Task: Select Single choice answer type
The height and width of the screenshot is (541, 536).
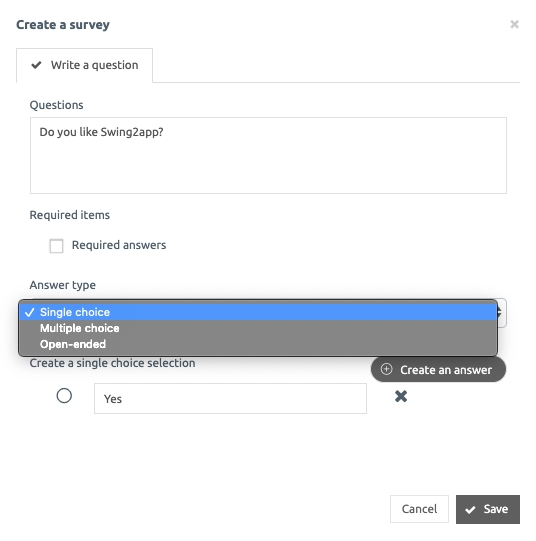Action: tap(258, 312)
